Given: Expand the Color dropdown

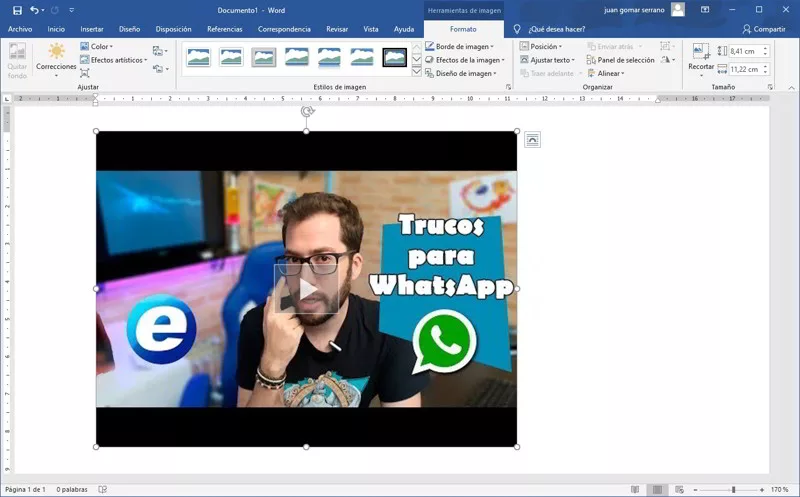Looking at the screenshot, I should point(98,46).
